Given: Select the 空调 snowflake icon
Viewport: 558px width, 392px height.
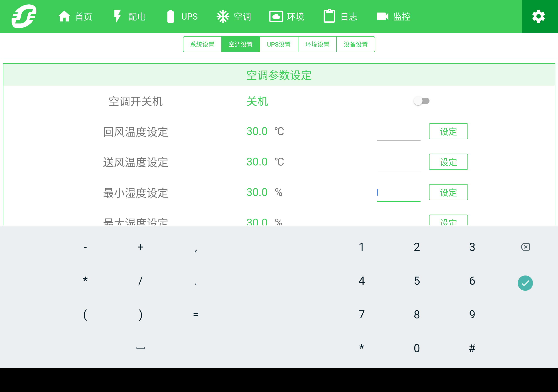Looking at the screenshot, I should pos(223,16).
